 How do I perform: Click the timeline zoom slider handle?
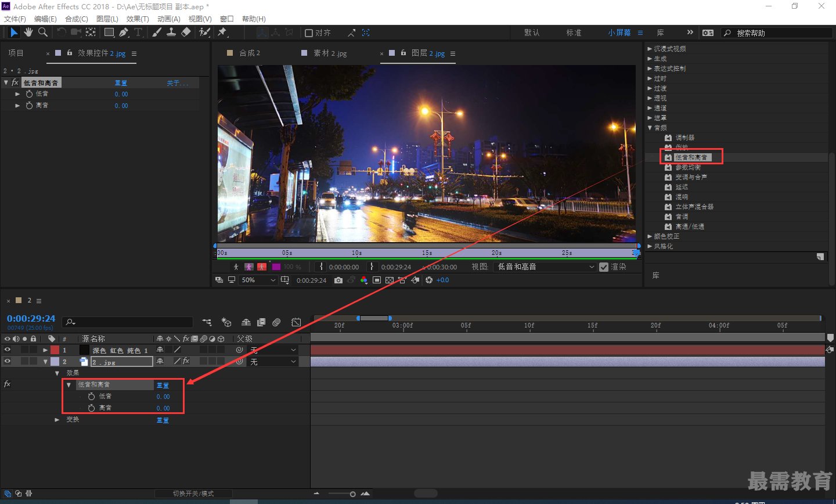[x=352, y=494]
